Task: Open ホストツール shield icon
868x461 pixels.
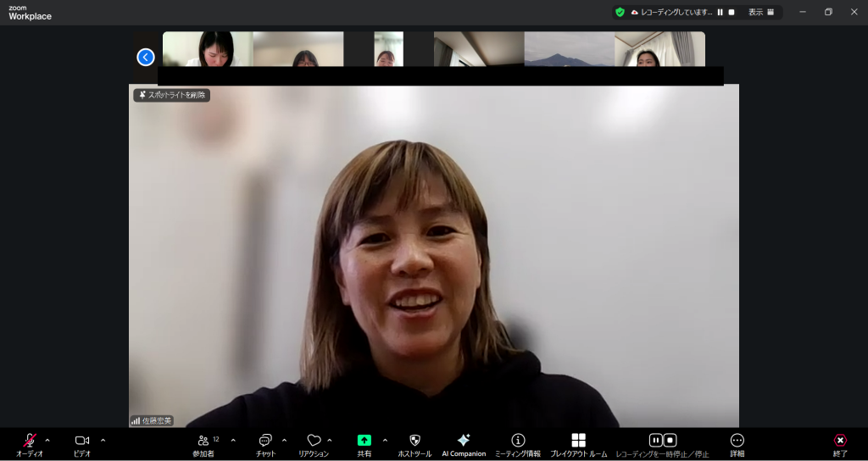Action: (415, 441)
